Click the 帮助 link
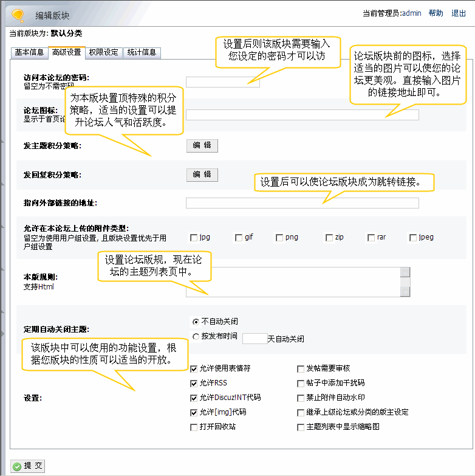The width and height of the screenshot is (475, 476). point(436,13)
